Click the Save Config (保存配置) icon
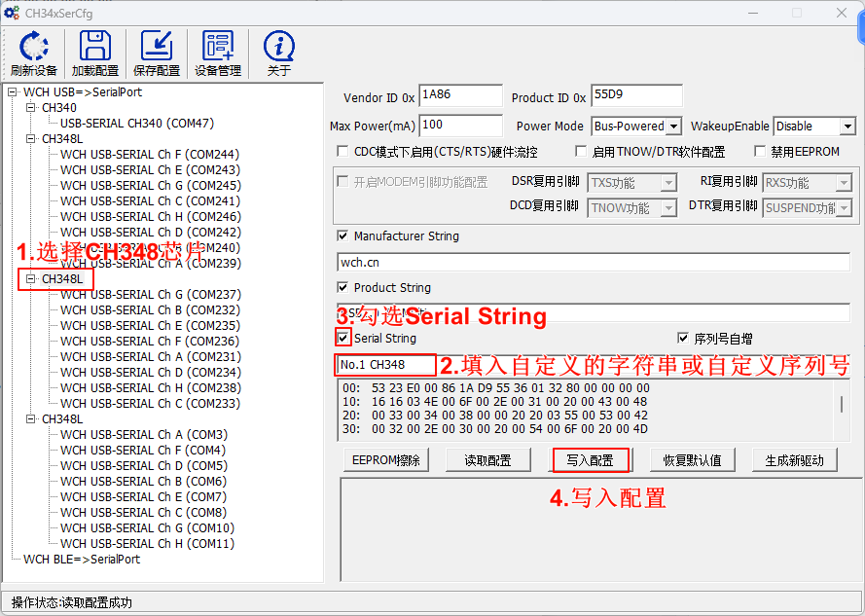865x616 pixels. click(157, 47)
